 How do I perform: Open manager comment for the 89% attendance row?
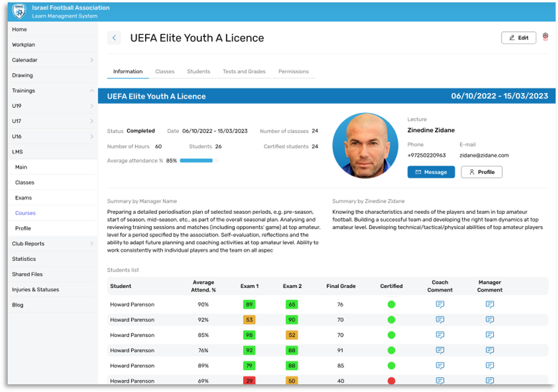pyautogui.click(x=490, y=366)
